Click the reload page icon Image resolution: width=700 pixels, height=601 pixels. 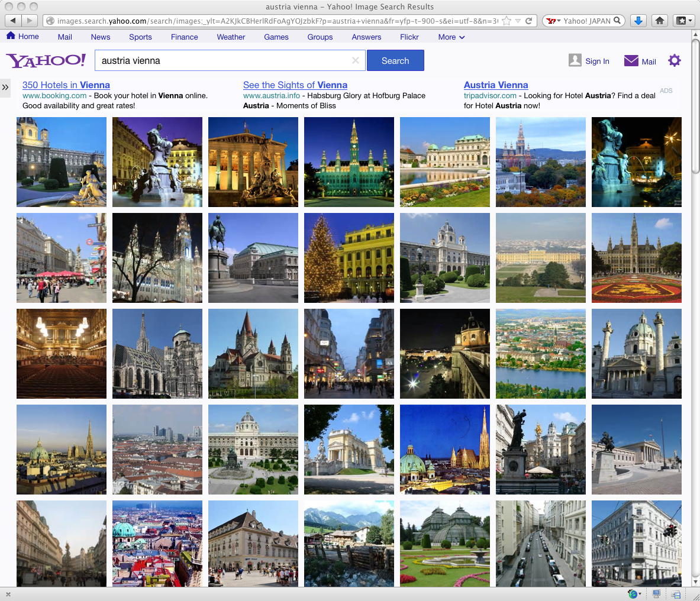(x=528, y=21)
